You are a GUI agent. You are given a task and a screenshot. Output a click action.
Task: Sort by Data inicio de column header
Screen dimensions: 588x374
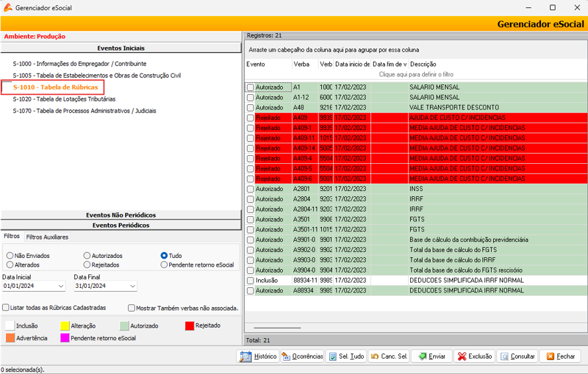[352, 64]
